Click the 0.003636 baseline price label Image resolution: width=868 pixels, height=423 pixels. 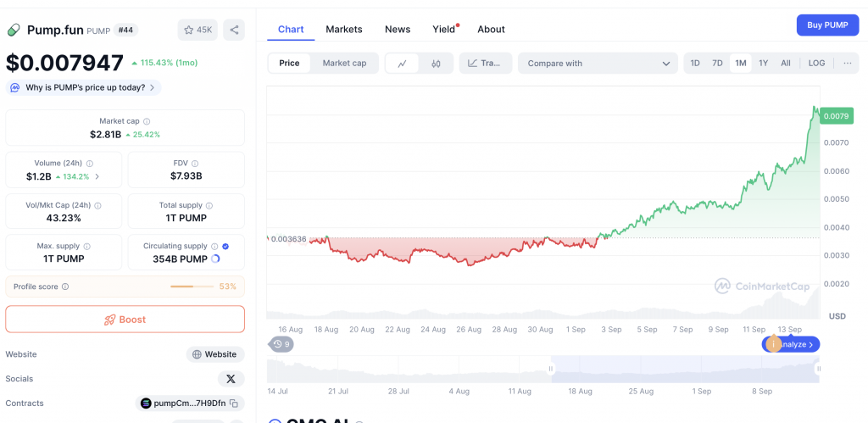[288, 239]
